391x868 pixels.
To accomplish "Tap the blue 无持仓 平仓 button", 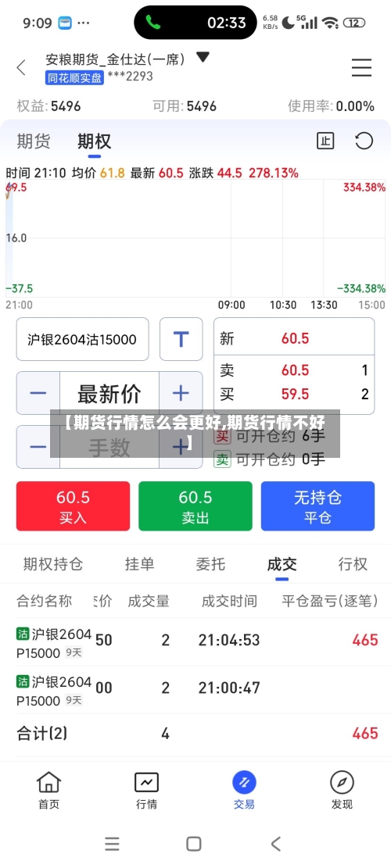I will tap(318, 506).
